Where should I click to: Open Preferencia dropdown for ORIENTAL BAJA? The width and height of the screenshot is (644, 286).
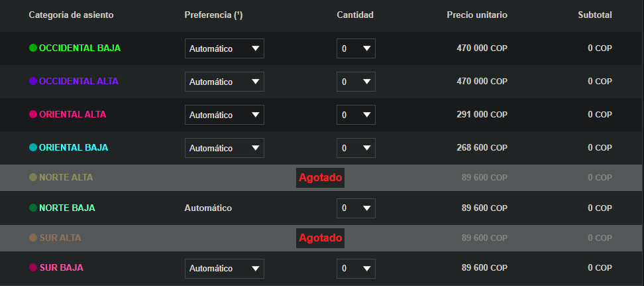[224, 148]
